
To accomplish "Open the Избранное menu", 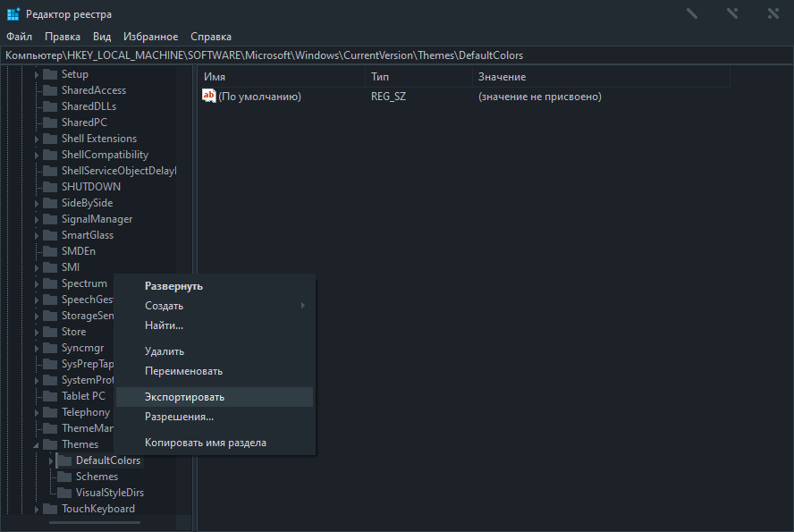I will coord(150,37).
